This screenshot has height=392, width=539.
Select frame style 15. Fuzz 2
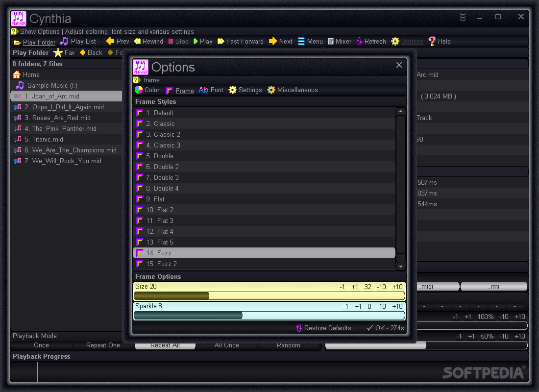pos(264,264)
